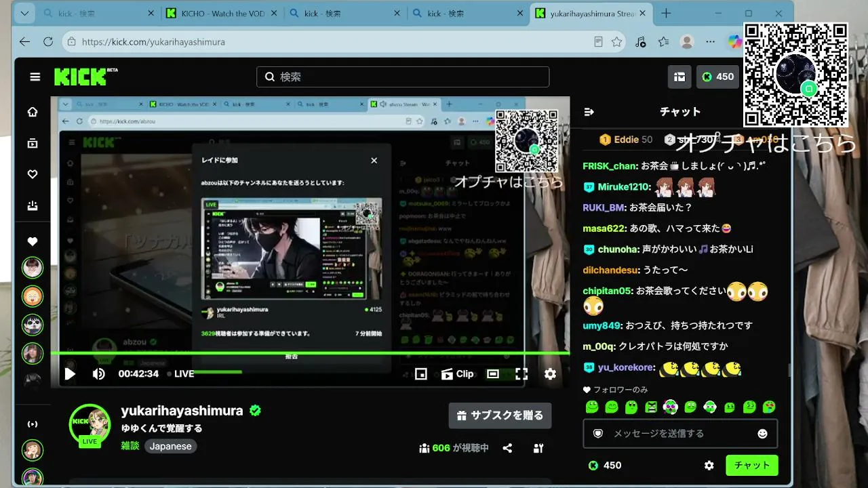The width and height of the screenshot is (868, 488).
Task: Switch to the first kick - 検索 tab
Action: click(99, 14)
